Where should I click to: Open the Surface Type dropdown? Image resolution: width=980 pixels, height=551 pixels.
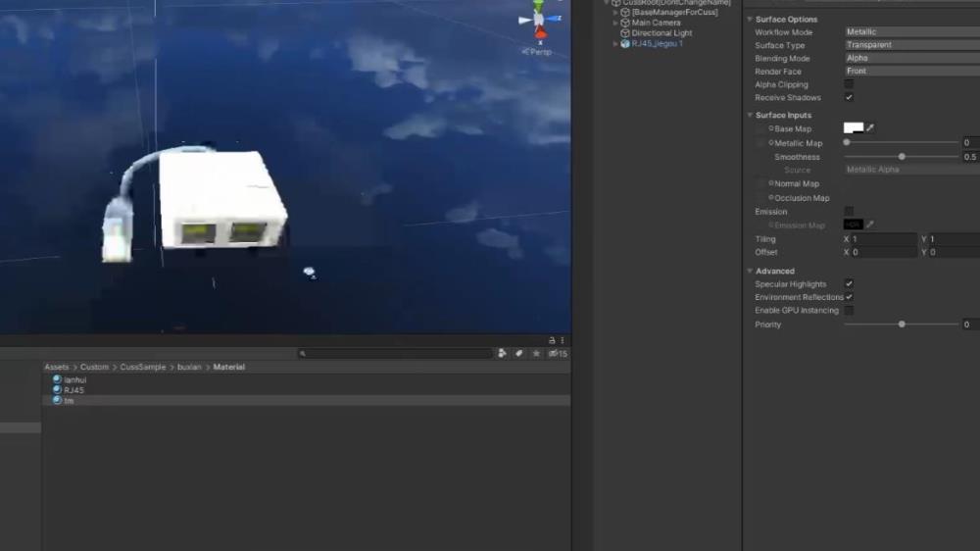[911, 45]
